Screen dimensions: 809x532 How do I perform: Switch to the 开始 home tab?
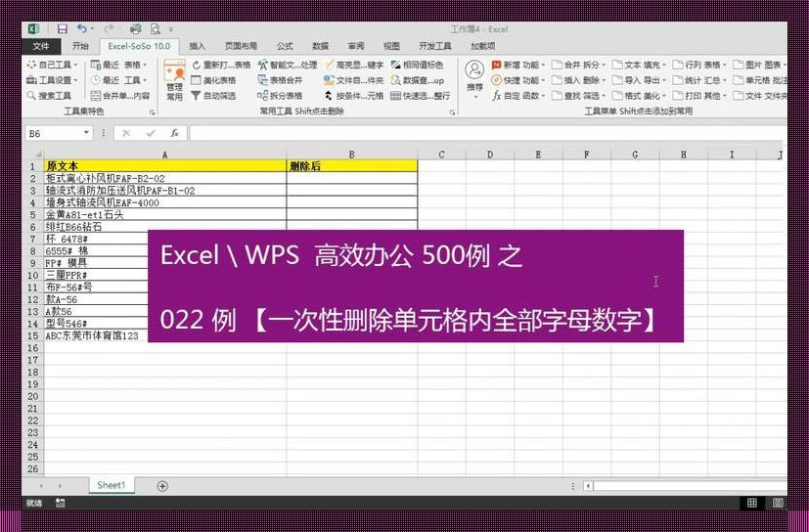(80, 46)
